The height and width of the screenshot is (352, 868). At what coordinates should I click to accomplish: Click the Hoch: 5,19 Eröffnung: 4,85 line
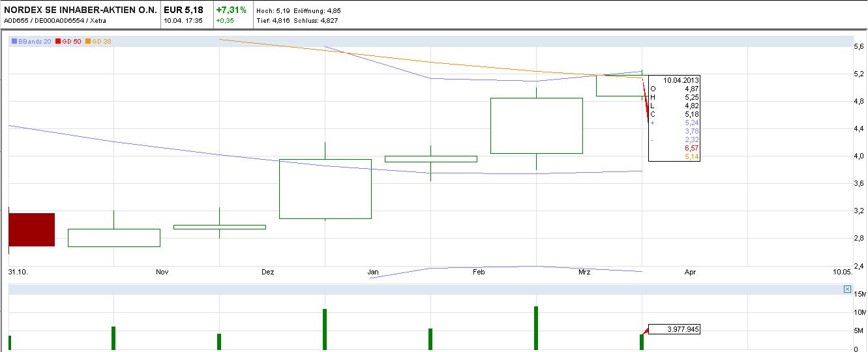[299, 11]
